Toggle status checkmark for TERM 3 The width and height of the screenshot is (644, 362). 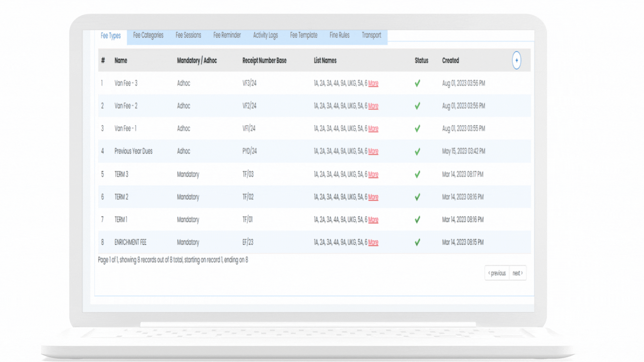click(x=417, y=174)
